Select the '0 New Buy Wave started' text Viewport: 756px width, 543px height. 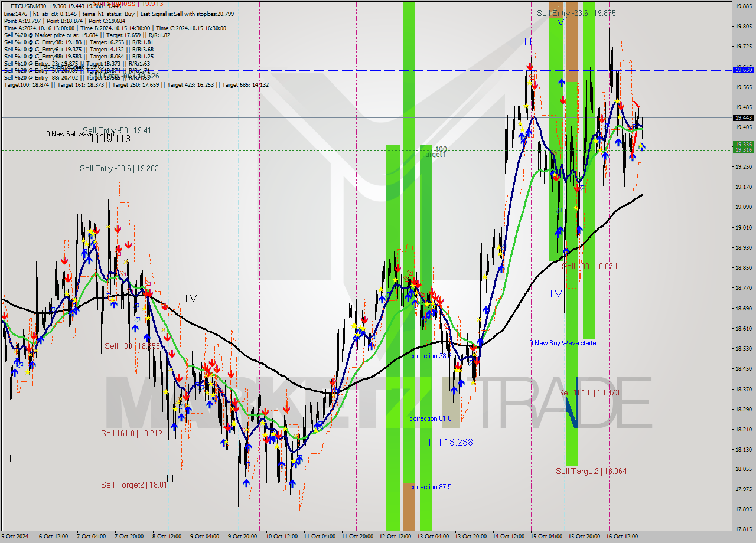click(564, 343)
